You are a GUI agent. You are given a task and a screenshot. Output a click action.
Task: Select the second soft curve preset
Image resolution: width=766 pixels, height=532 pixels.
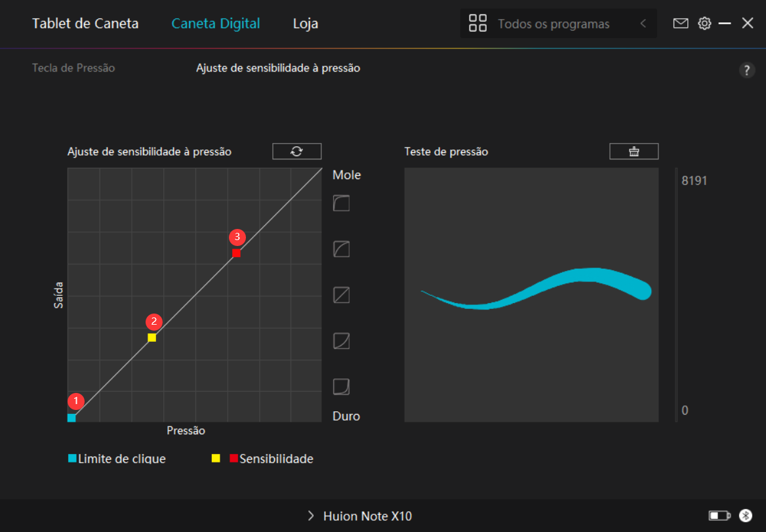tap(341, 249)
